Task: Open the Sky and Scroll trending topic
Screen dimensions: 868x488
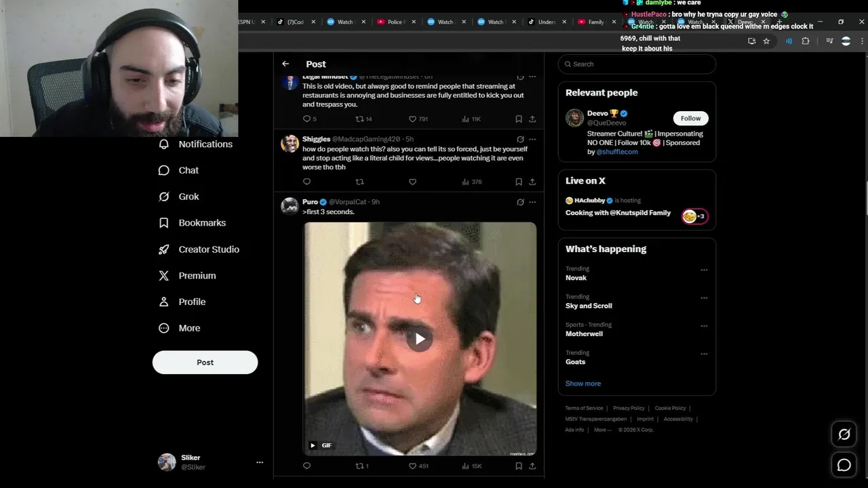Action: point(589,306)
